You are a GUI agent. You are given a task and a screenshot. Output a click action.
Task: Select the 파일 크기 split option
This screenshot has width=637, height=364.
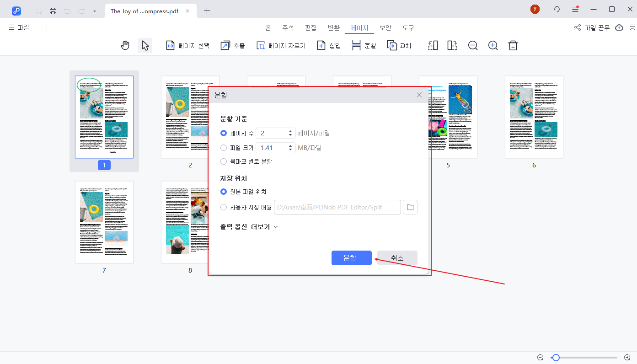(224, 147)
